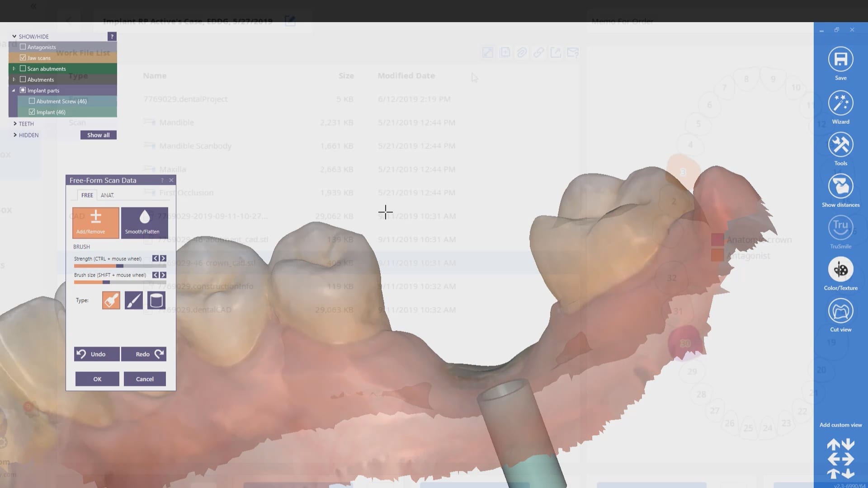This screenshot has height=488, width=868.
Task: Click the Show all button
Action: 98,135
